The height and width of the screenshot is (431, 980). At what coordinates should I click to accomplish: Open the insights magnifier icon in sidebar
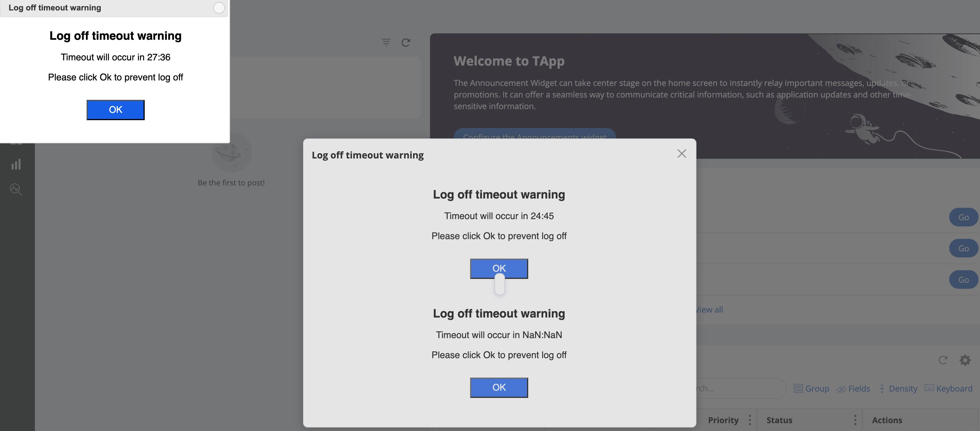pos(16,189)
